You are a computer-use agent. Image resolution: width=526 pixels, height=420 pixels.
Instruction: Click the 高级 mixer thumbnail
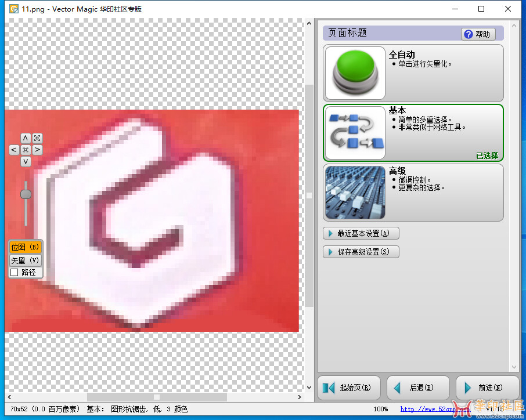click(355, 193)
